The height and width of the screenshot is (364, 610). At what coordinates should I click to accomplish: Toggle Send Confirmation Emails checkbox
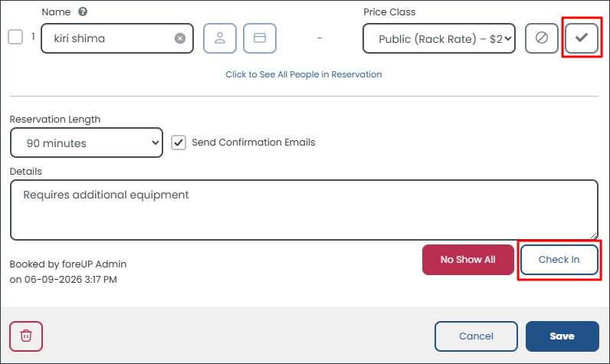pyautogui.click(x=179, y=143)
